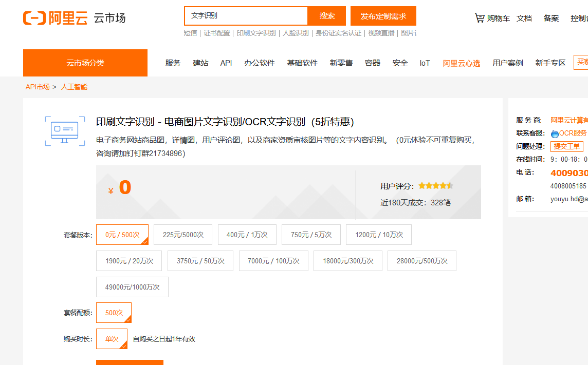This screenshot has height=365, width=588.
Task: Open the 云市场分类 category menu
Action: (x=85, y=63)
